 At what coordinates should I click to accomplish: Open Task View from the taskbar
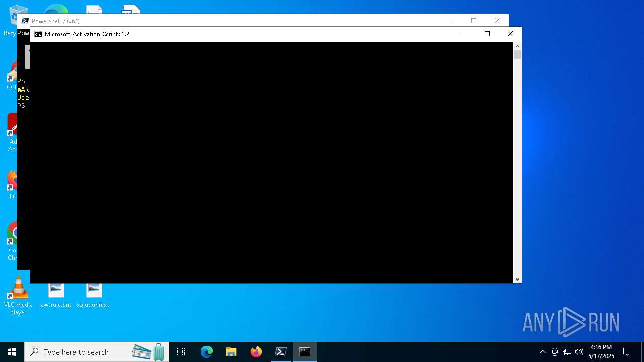pyautogui.click(x=181, y=352)
